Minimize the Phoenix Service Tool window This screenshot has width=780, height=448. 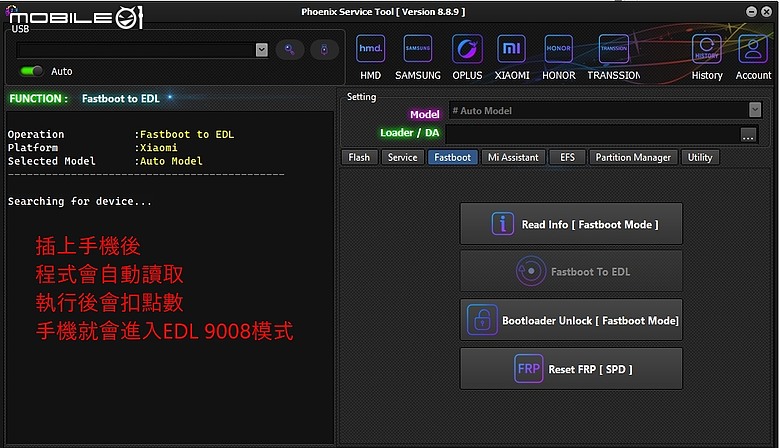[x=752, y=11]
